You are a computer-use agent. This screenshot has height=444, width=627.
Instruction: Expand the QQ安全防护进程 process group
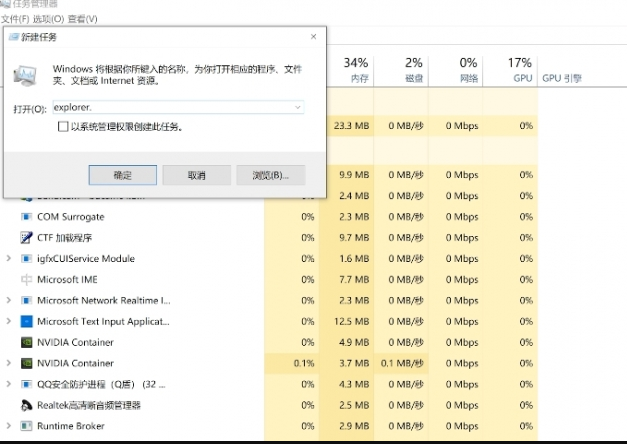point(9,384)
